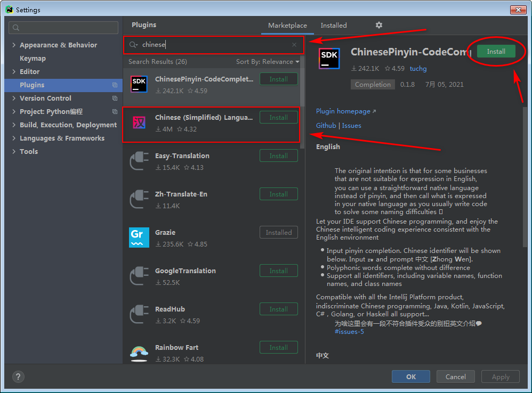
Task: Click the Installed button for Grazie
Action: (x=279, y=232)
